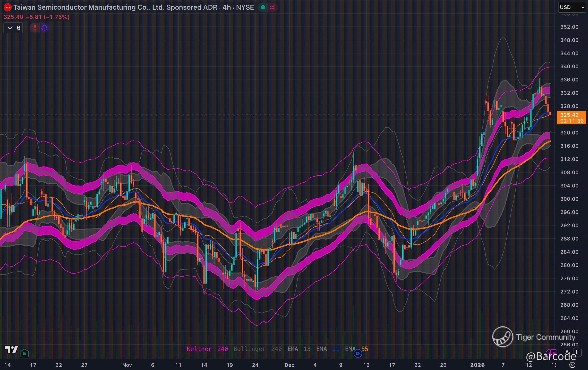The height and width of the screenshot is (370, 588).
Task: Click the blue dividend D marker
Action: [358, 353]
